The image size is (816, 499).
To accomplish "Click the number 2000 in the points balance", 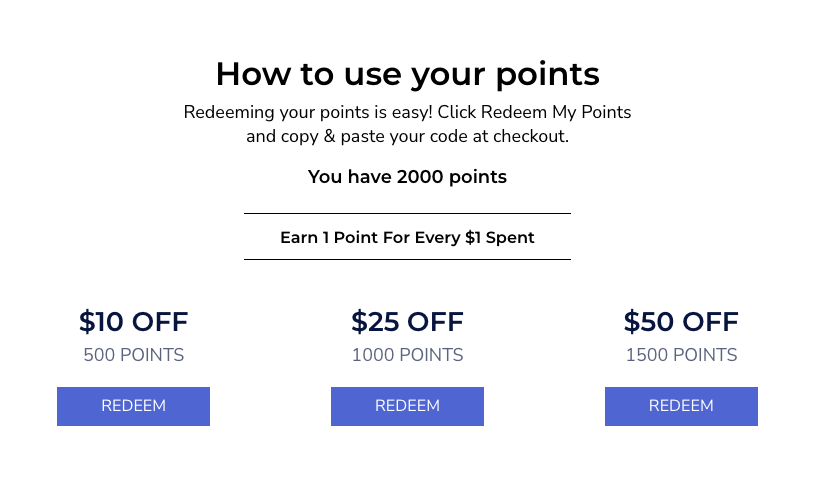I will [x=420, y=177].
